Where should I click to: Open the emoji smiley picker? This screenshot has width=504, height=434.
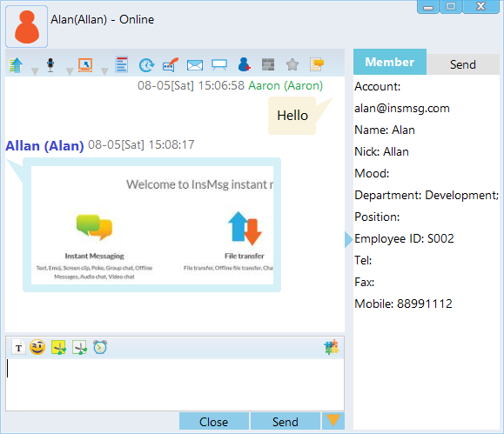tap(37, 347)
